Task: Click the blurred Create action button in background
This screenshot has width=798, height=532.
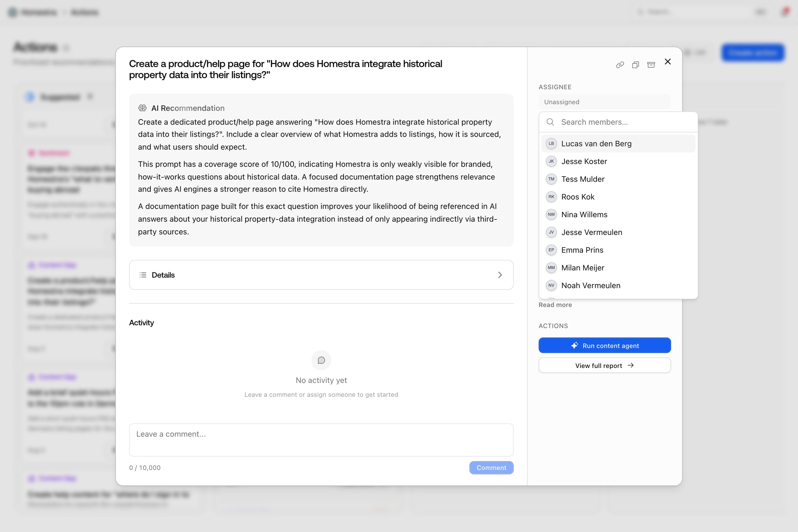Action: point(753,53)
